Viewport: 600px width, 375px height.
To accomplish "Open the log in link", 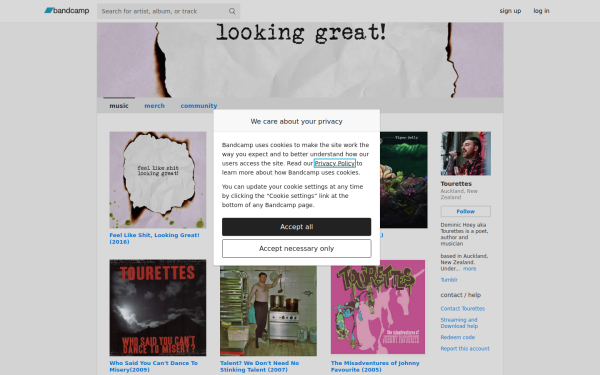I will point(541,11).
